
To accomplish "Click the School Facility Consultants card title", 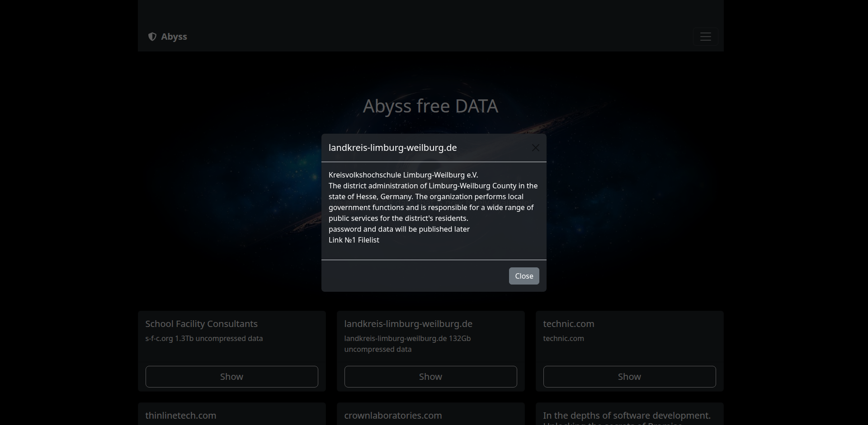I will [201, 324].
